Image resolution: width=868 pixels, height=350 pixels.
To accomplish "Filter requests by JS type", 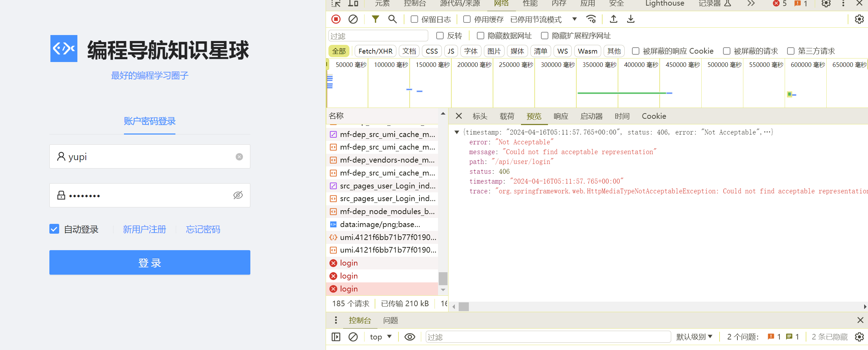I will click(x=451, y=51).
